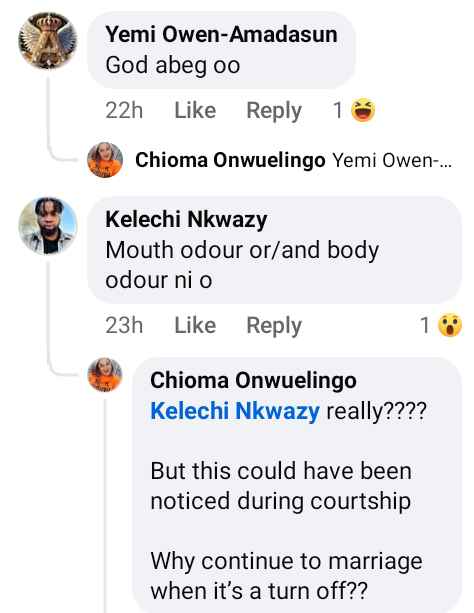
Task: Click the 23h timestamp on Kelechi's comment
Action: pos(124,325)
